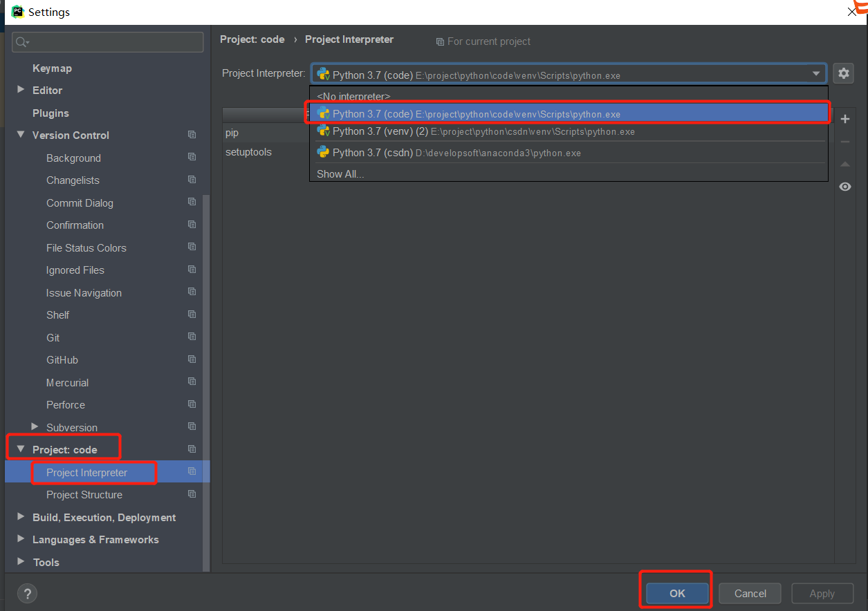Open File Status Colors settings
868x611 pixels.
[x=86, y=248]
